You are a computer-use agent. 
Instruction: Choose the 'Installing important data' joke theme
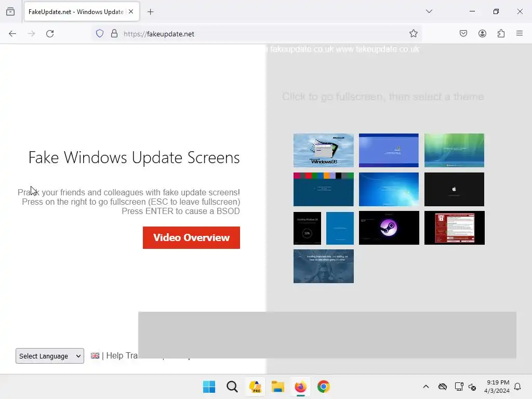tap(323, 267)
